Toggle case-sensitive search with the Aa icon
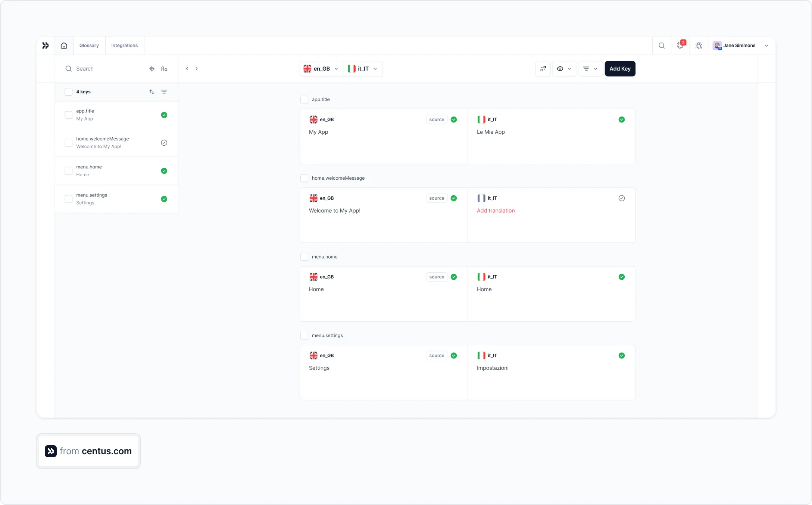 point(165,69)
